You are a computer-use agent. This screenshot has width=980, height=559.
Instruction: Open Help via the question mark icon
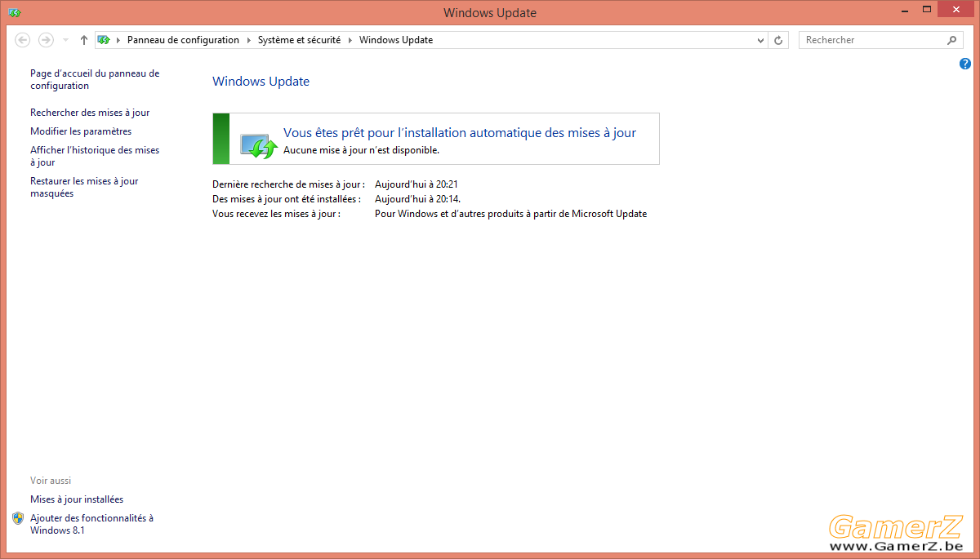click(x=965, y=64)
